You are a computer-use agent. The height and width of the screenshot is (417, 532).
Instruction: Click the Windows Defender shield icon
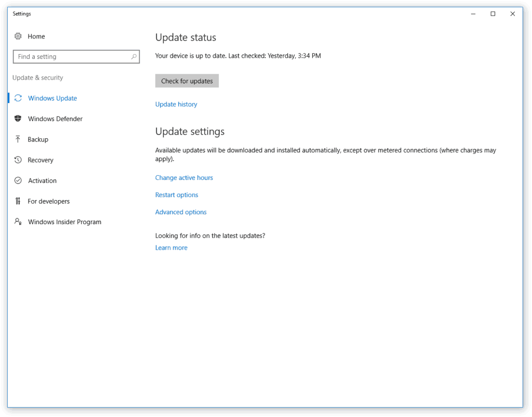click(18, 119)
